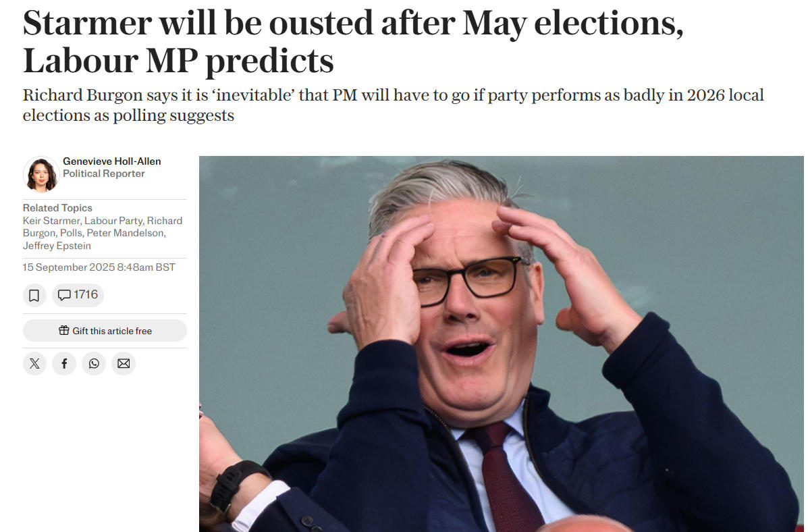This screenshot has width=808, height=532.
Task: Open the Peter Mandelson topic link
Action: (x=125, y=233)
